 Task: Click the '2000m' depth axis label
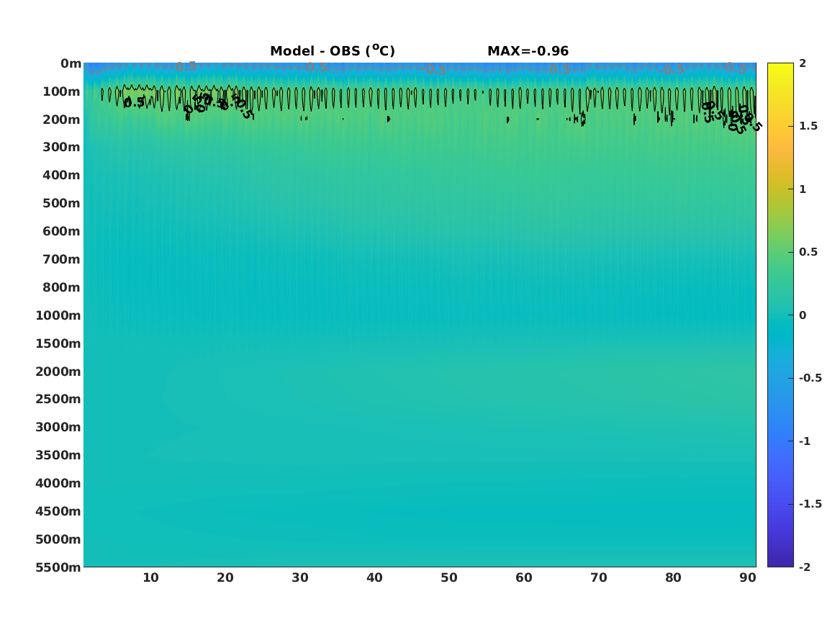click(x=58, y=372)
